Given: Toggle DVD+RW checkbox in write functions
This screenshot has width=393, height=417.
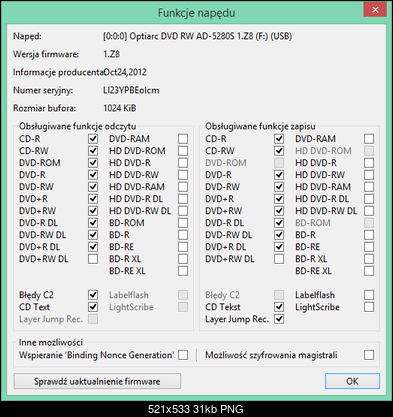Looking at the screenshot, I should click(x=279, y=211).
